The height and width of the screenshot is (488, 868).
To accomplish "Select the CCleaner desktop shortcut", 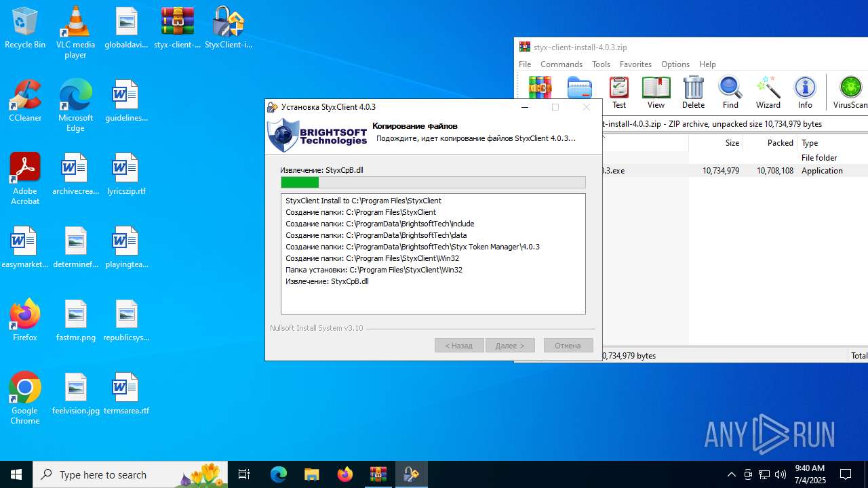I will click(25, 101).
